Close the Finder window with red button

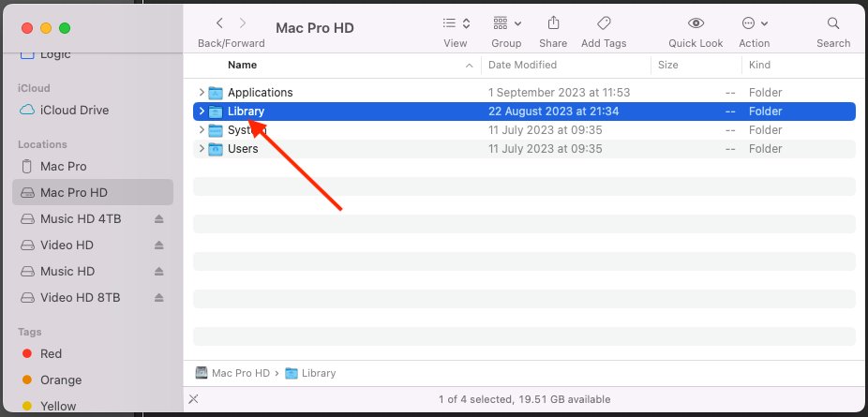pos(27,28)
